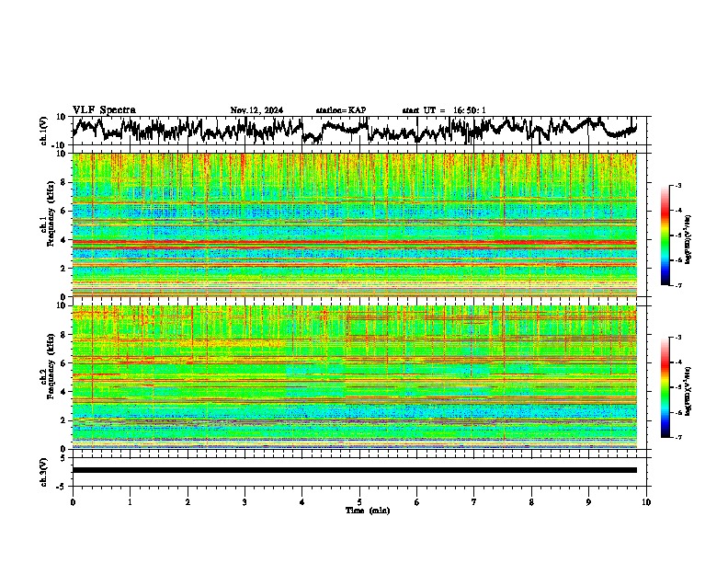Click the lower colorbar log(PSD) label
The width and height of the screenshot is (728, 563).
click(688, 392)
